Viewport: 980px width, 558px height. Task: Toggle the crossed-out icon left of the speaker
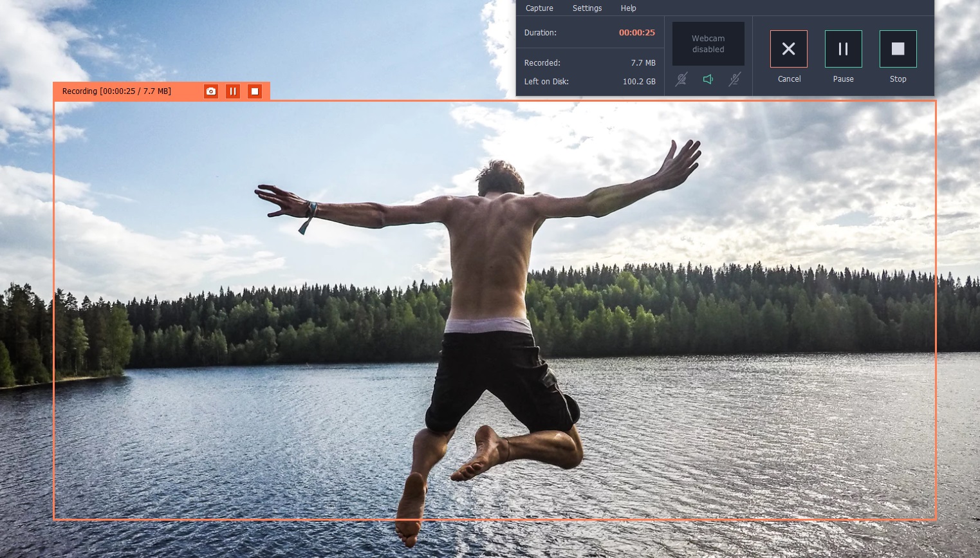click(x=681, y=79)
